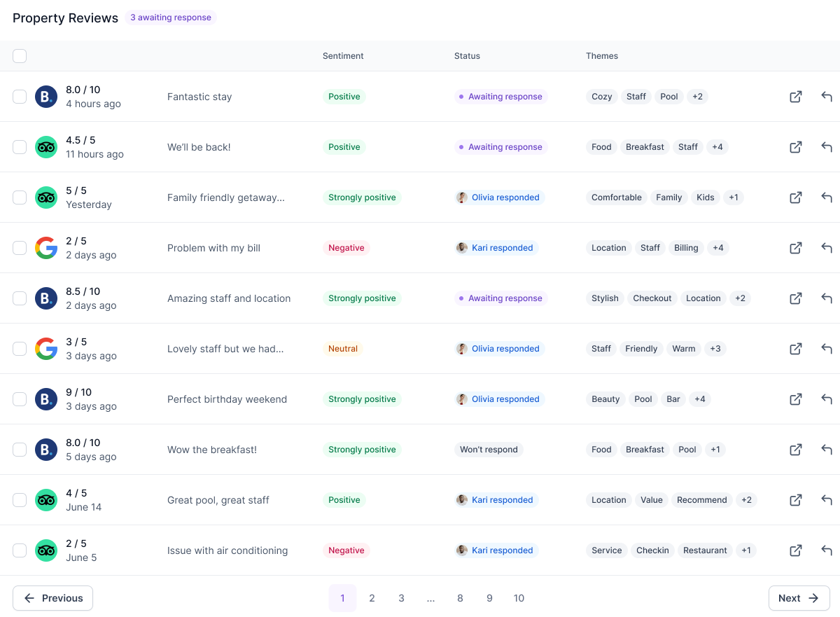The image size is (840, 617).
Task: Open 'Issue with air conditioning' review externally
Action: coord(796,550)
